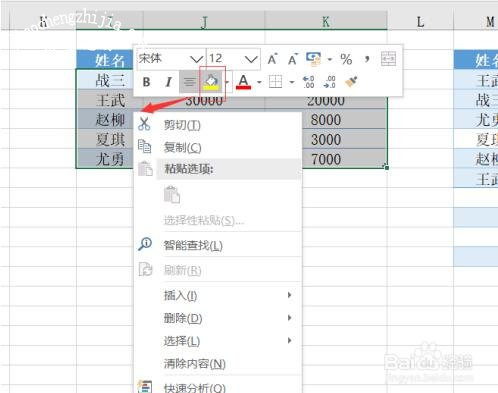This screenshot has width=498, height=393.
Task: Click the merge and center icon
Action: (388, 59)
